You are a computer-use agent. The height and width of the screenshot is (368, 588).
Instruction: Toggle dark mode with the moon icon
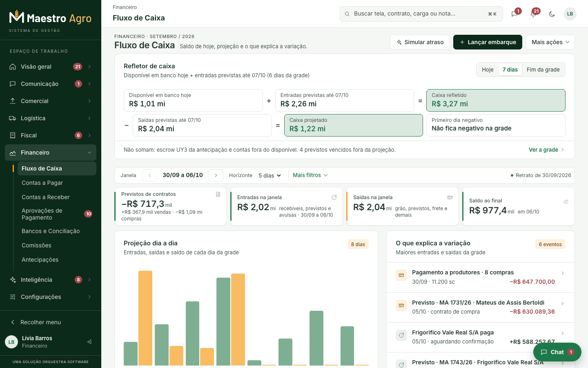pos(552,14)
